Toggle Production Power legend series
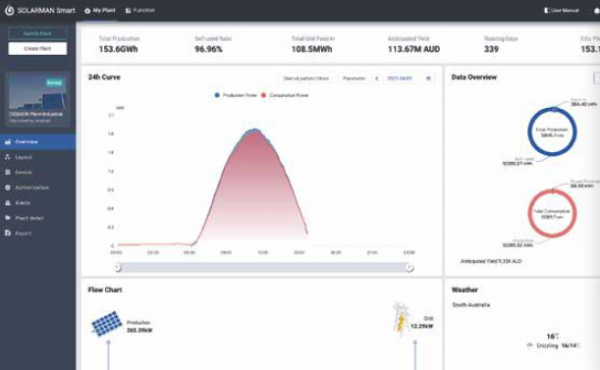 click(236, 95)
